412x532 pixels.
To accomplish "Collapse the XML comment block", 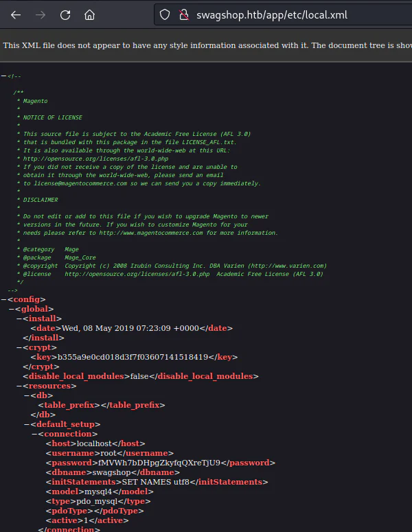I will 3,76.
